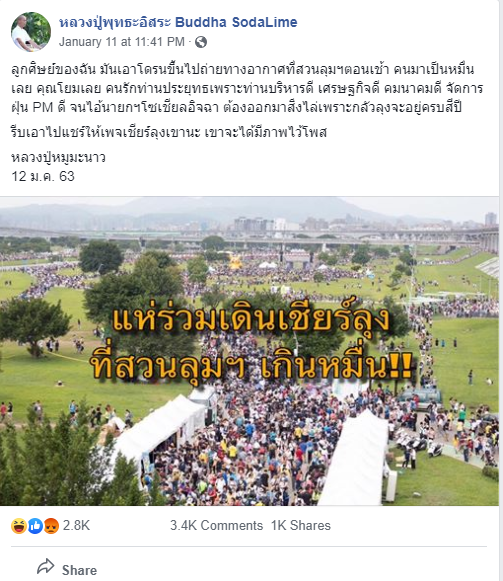
Task: Open the 3.4K Comments link
Action: 216,525
